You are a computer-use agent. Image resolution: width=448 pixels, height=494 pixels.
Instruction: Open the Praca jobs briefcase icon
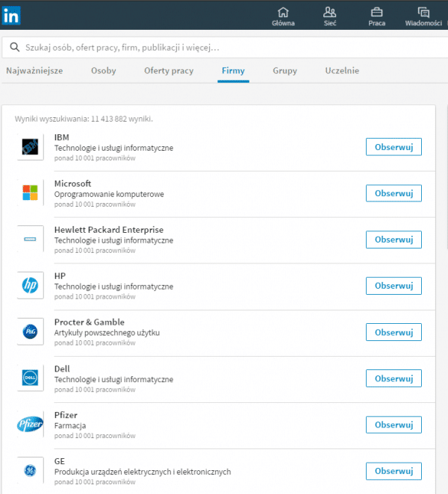[x=377, y=13]
